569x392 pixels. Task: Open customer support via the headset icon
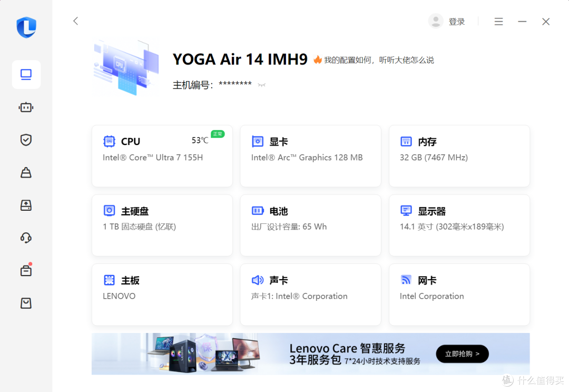pyautogui.click(x=26, y=238)
